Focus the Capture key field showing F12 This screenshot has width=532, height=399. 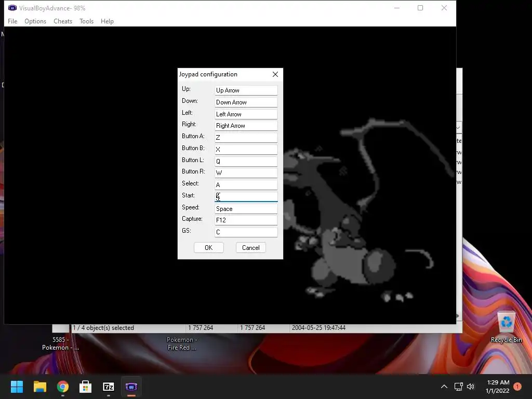246,220
